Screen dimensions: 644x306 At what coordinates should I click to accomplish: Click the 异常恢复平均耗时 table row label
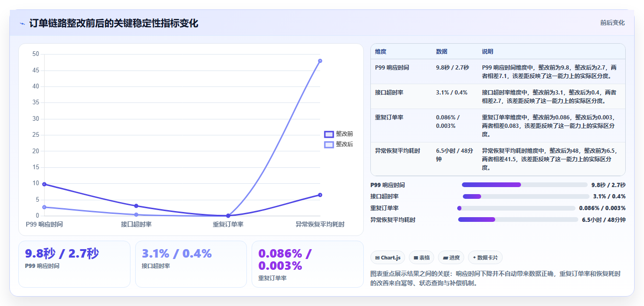pos(398,151)
